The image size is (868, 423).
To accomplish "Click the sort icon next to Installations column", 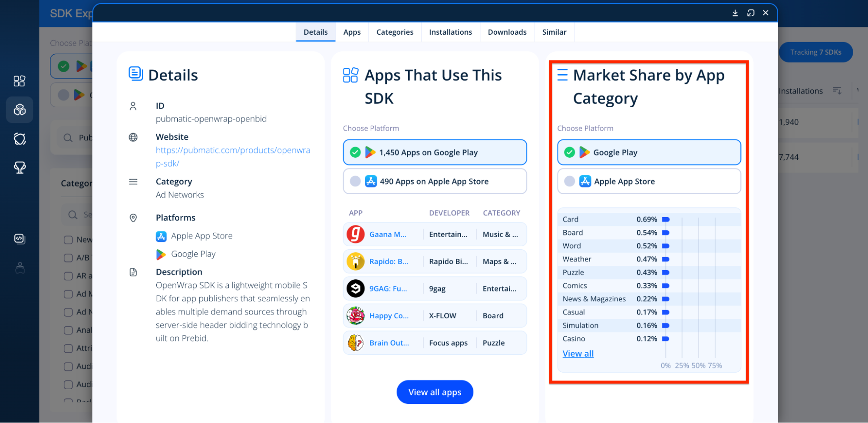I will (837, 90).
